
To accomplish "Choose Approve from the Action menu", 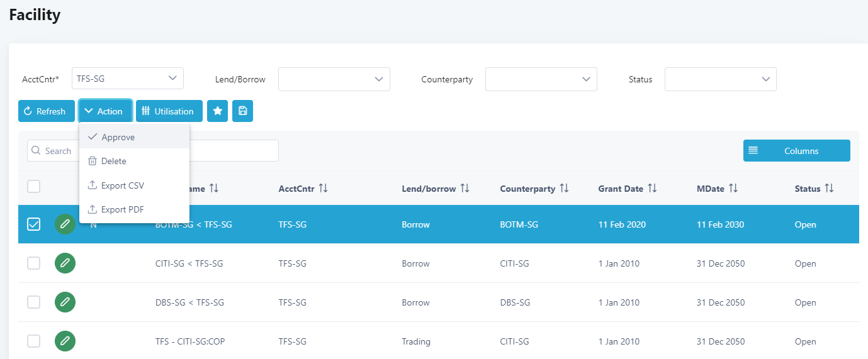I will point(118,137).
